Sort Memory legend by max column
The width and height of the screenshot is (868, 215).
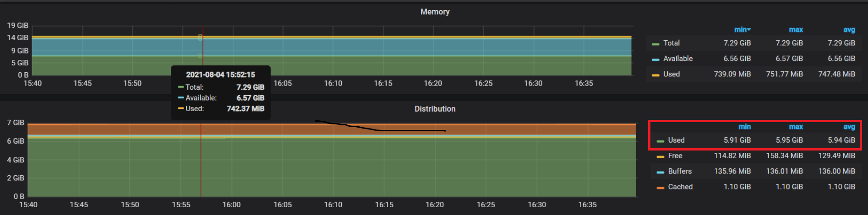pyautogui.click(x=796, y=30)
